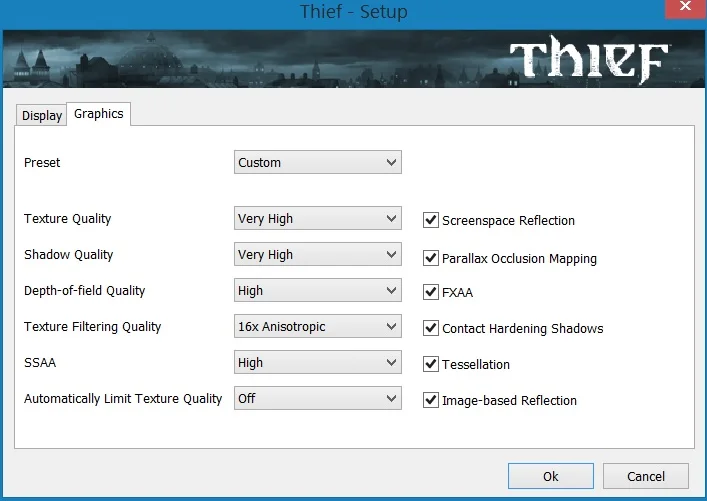Open the Depth-of-field Quality dropdown
The height and width of the screenshot is (501, 707).
click(x=317, y=290)
